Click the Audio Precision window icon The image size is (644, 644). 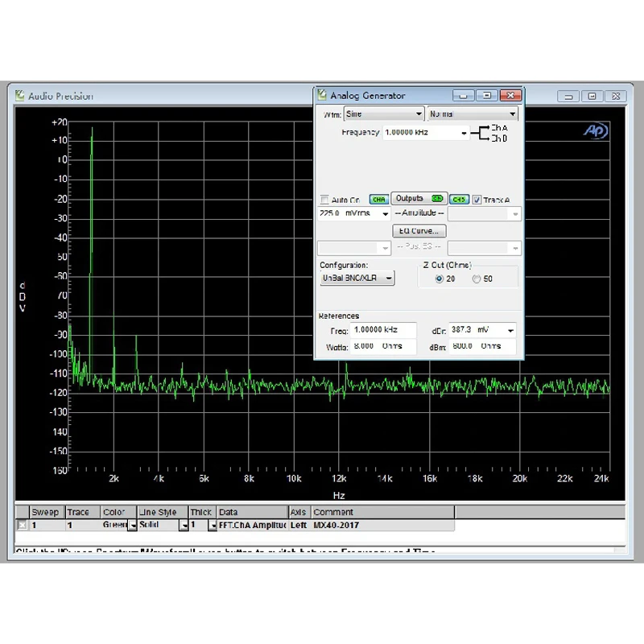click(x=19, y=95)
